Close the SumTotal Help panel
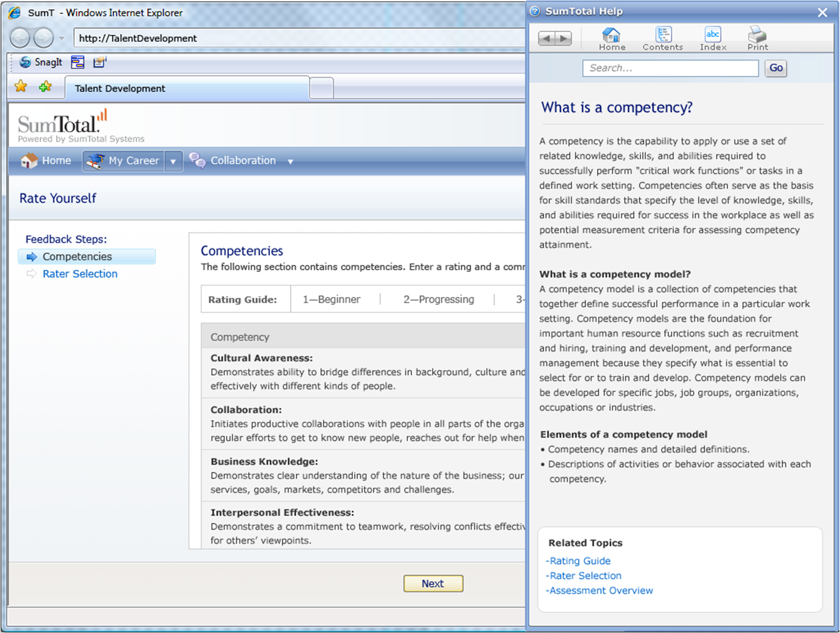The height and width of the screenshot is (633, 840). pyautogui.click(x=822, y=12)
